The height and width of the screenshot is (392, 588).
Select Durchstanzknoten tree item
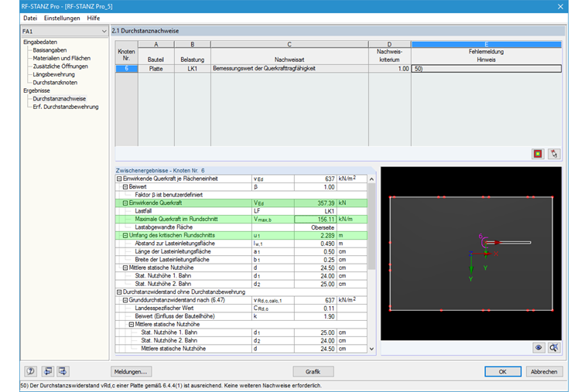(55, 83)
